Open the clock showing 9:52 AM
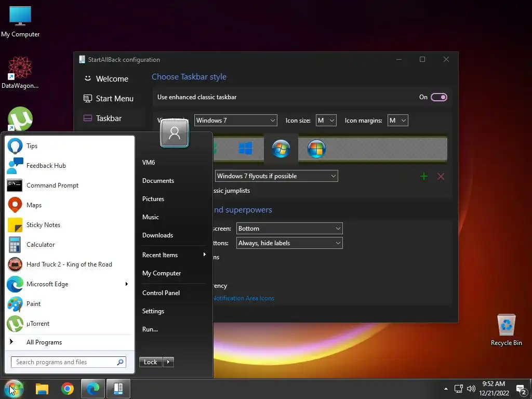 click(x=494, y=389)
